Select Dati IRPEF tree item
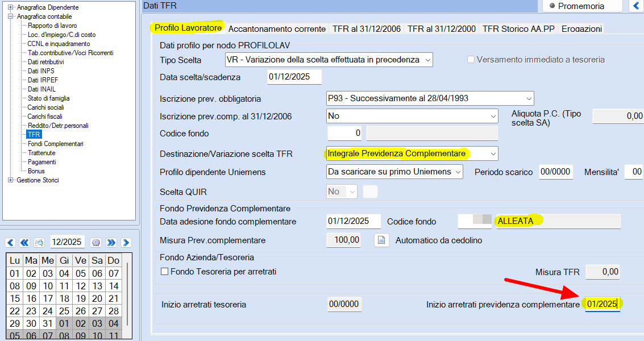The height and width of the screenshot is (341, 644). click(43, 80)
